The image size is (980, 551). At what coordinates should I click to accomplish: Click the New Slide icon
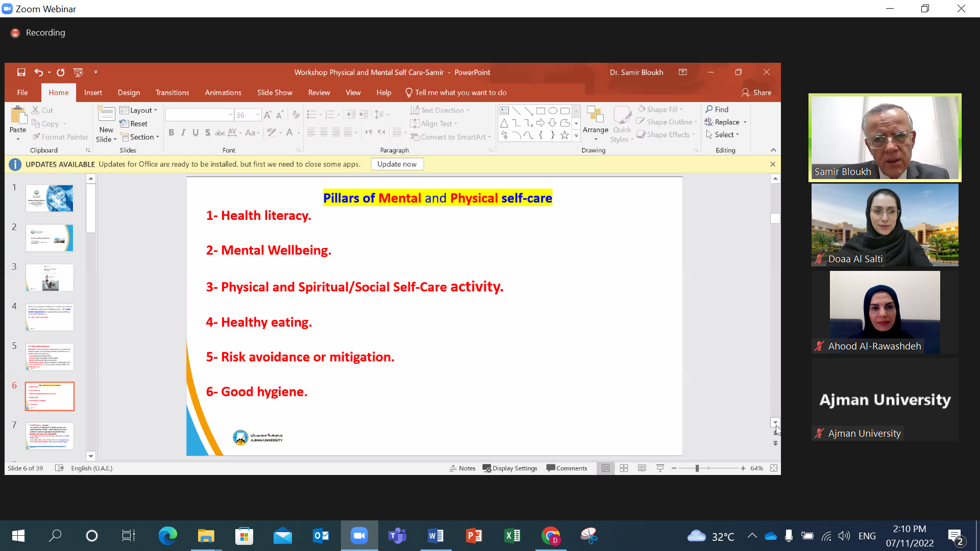click(106, 114)
